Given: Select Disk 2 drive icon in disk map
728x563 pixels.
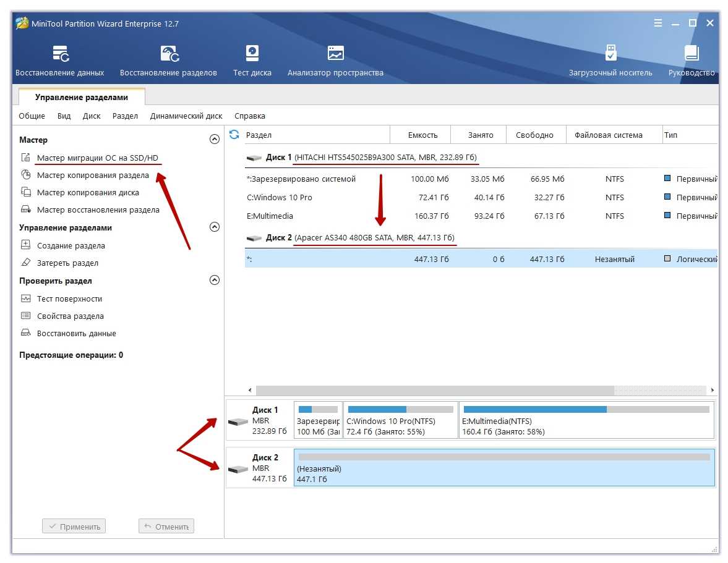Looking at the screenshot, I should click(x=238, y=469).
